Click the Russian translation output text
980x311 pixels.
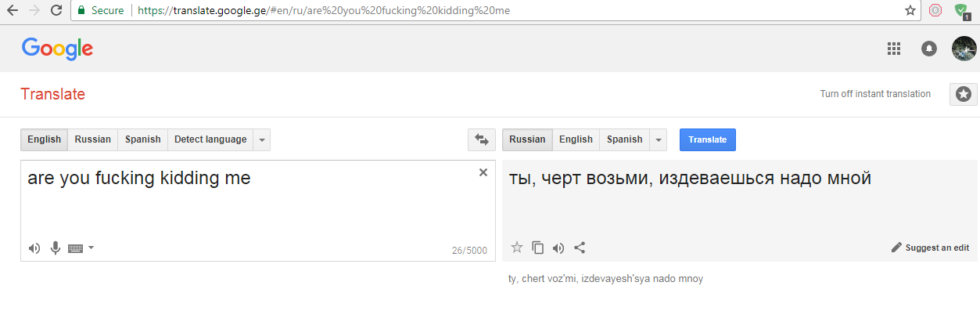[x=690, y=179]
